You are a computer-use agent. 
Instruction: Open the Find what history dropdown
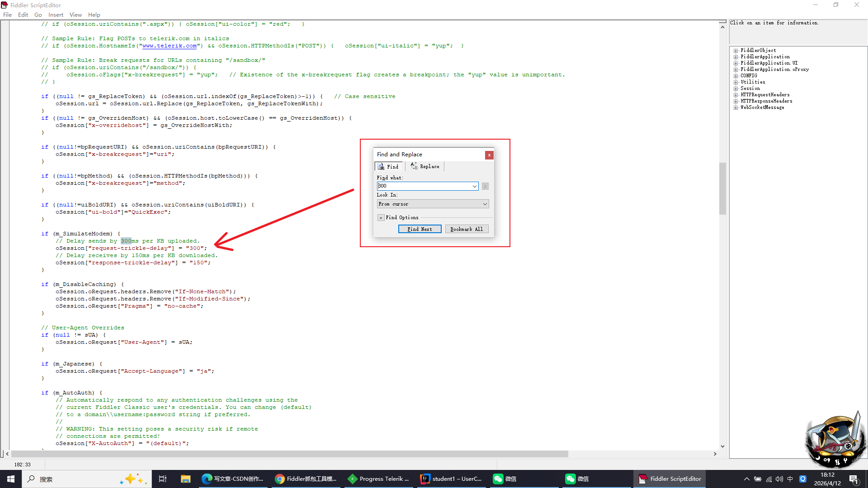[474, 186]
